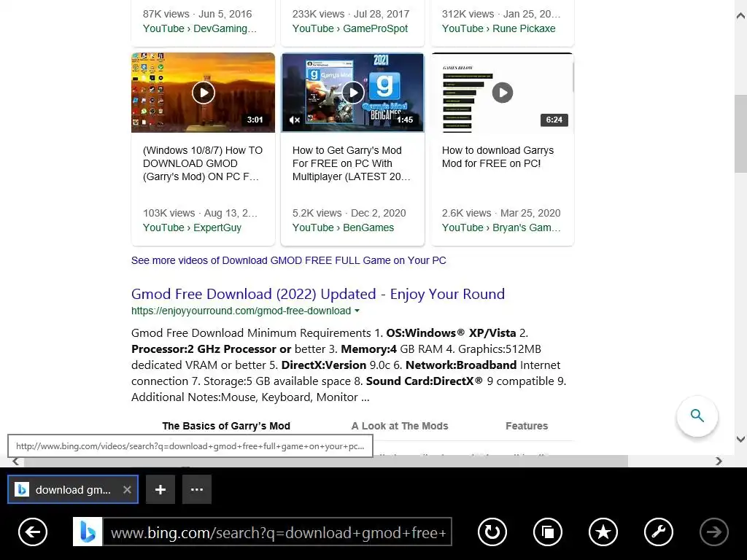The height and width of the screenshot is (560, 747).
Task: Open a new tab with plus button
Action: point(160,489)
